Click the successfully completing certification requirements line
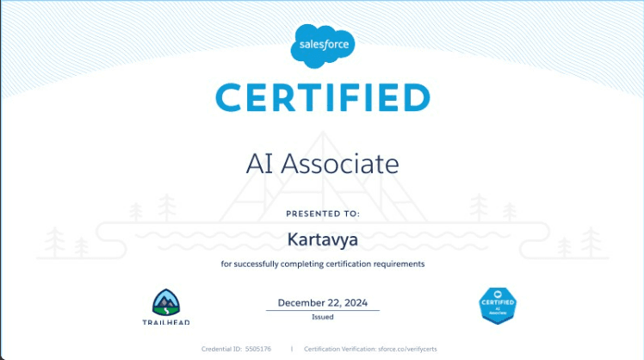The height and width of the screenshot is (360, 644). [x=323, y=264]
